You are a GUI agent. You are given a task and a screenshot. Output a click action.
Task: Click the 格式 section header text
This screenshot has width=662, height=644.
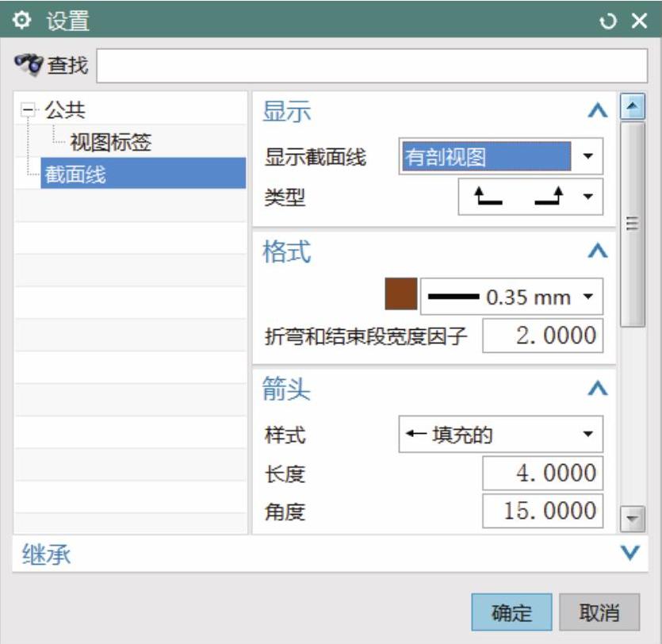[x=287, y=251]
